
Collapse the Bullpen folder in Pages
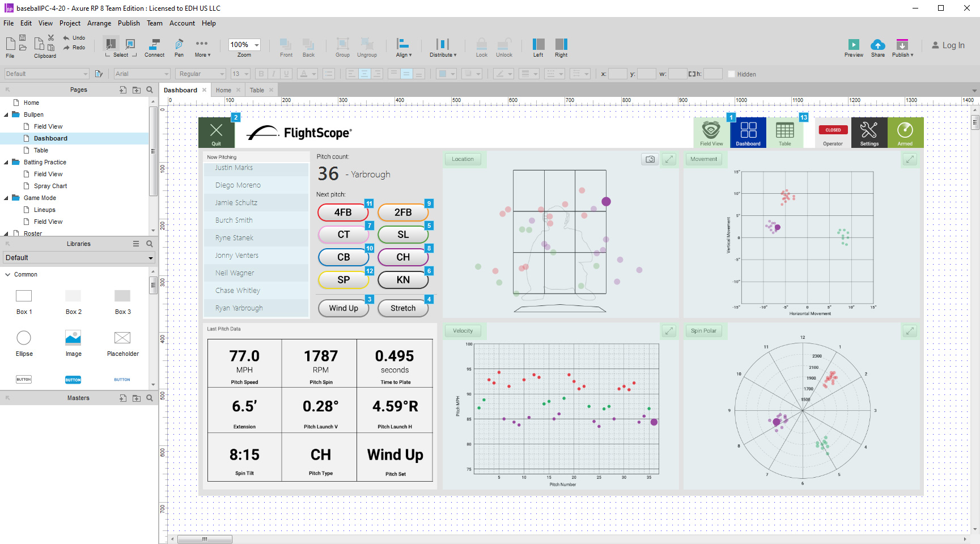pos(6,114)
